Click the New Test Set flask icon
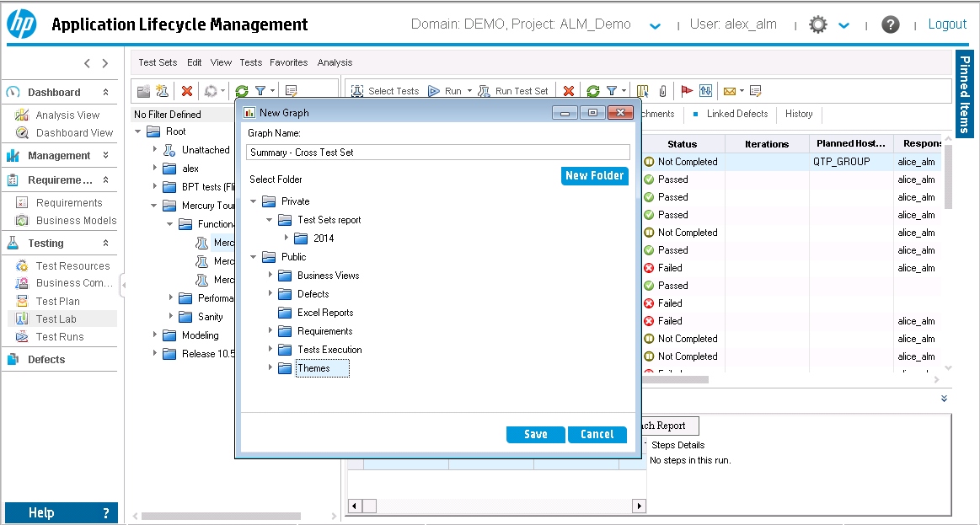Image resolution: width=980 pixels, height=525 pixels. [163, 91]
